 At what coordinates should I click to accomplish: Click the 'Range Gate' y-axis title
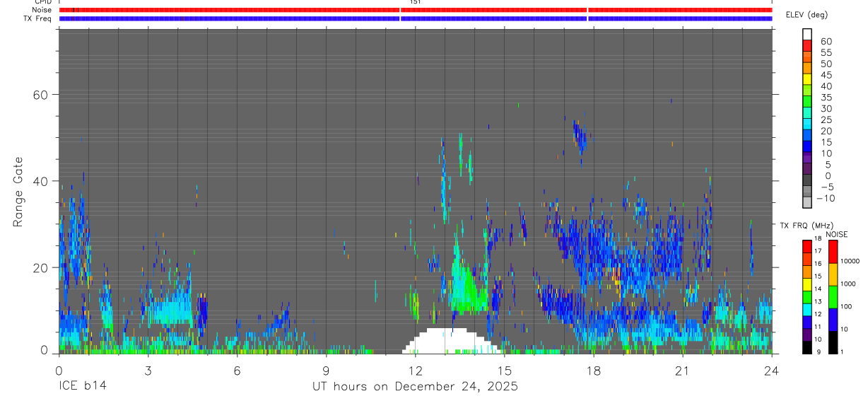click(x=19, y=192)
